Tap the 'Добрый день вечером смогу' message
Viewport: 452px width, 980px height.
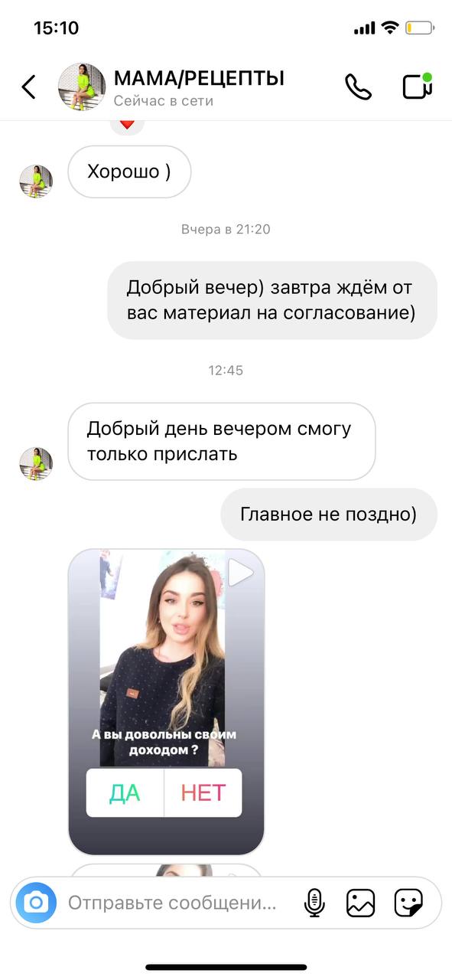tap(222, 441)
